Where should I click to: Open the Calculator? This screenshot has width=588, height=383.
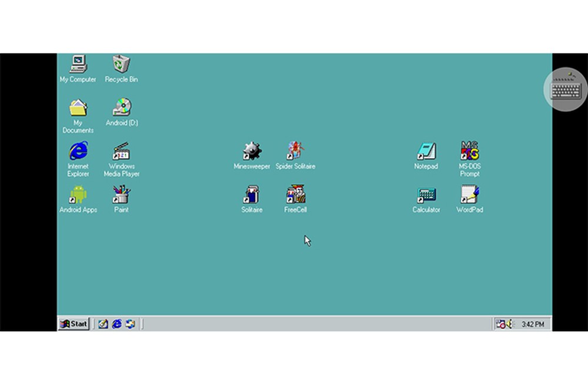tap(426, 194)
